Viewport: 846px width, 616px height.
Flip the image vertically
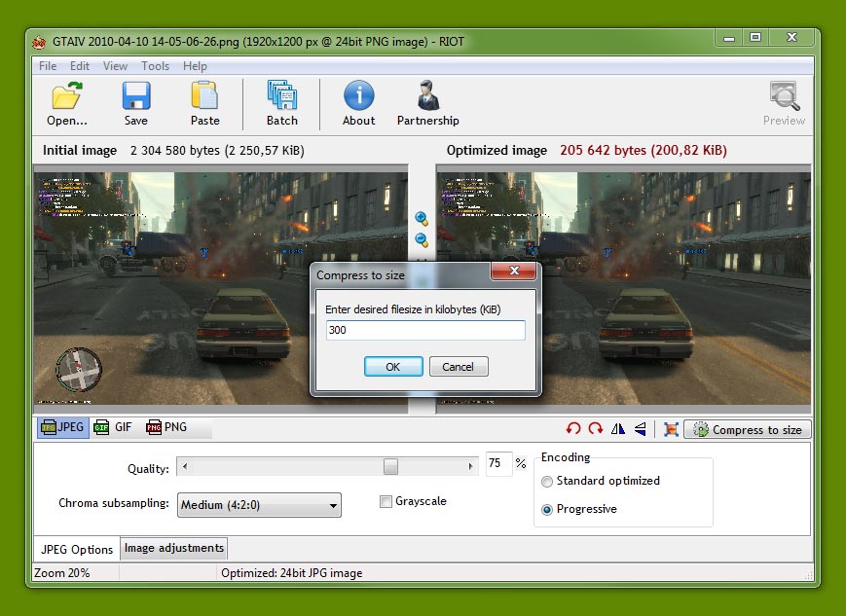point(641,429)
